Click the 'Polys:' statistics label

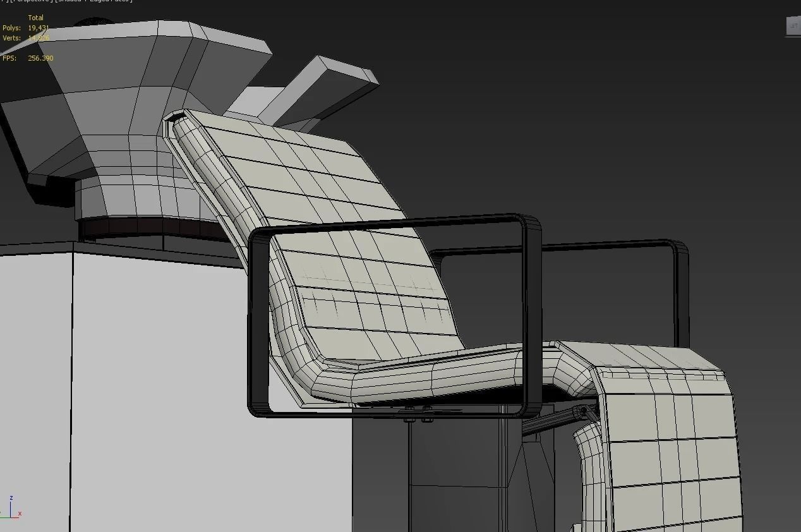(11, 28)
